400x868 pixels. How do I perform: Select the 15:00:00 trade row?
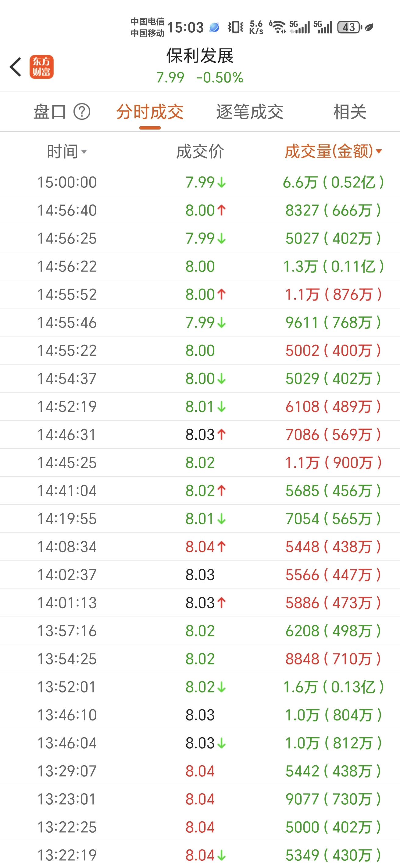click(200, 182)
